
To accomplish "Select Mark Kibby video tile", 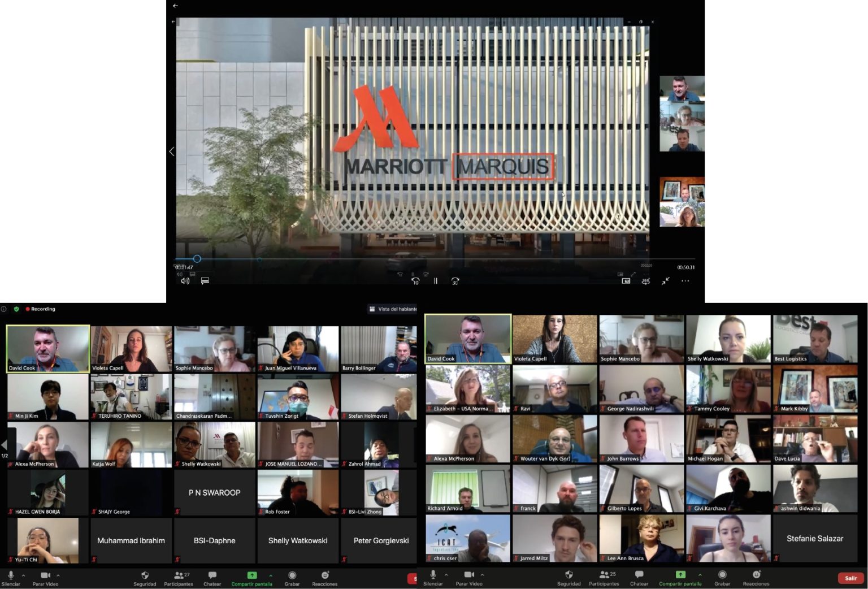I will click(x=815, y=388).
